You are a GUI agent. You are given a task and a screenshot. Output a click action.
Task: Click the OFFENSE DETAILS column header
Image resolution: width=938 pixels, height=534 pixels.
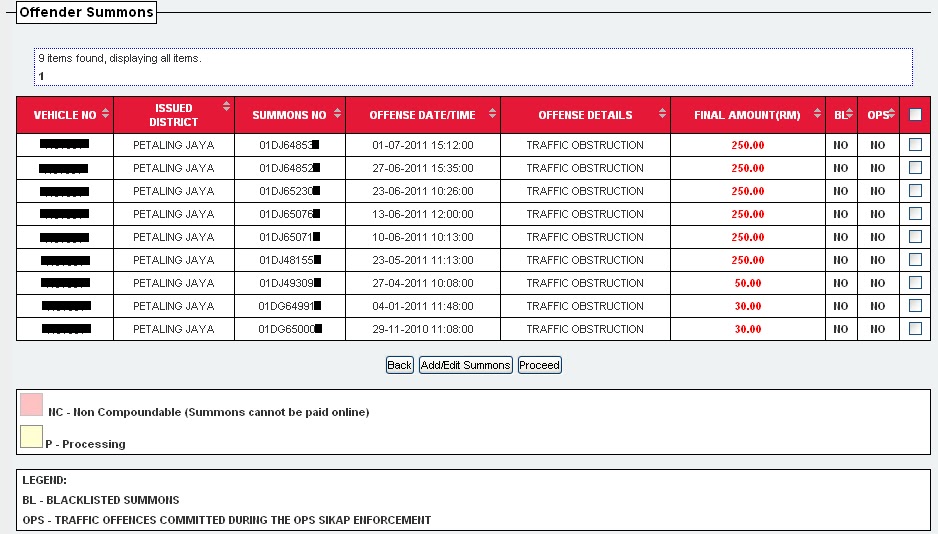click(x=585, y=115)
